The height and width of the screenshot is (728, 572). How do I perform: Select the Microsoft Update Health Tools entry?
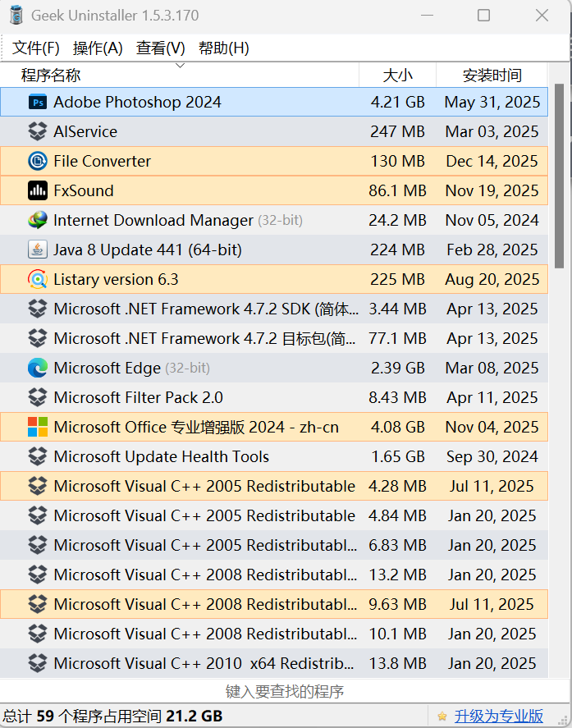click(x=164, y=456)
